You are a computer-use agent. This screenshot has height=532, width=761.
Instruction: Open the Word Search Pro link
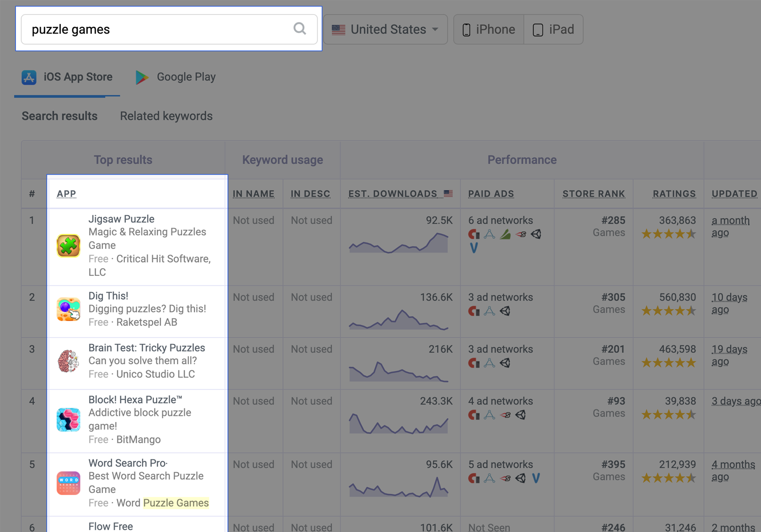(x=128, y=463)
